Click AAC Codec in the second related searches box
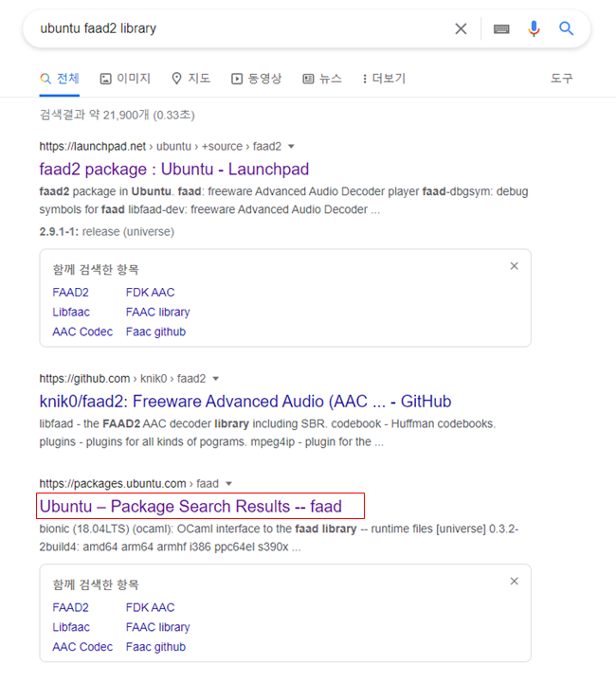The image size is (616, 682). point(82,647)
